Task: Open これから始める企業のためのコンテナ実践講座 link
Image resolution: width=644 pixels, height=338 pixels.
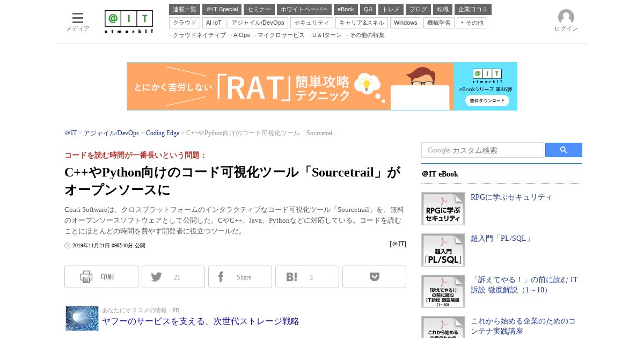Action: pyautogui.click(x=523, y=326)
